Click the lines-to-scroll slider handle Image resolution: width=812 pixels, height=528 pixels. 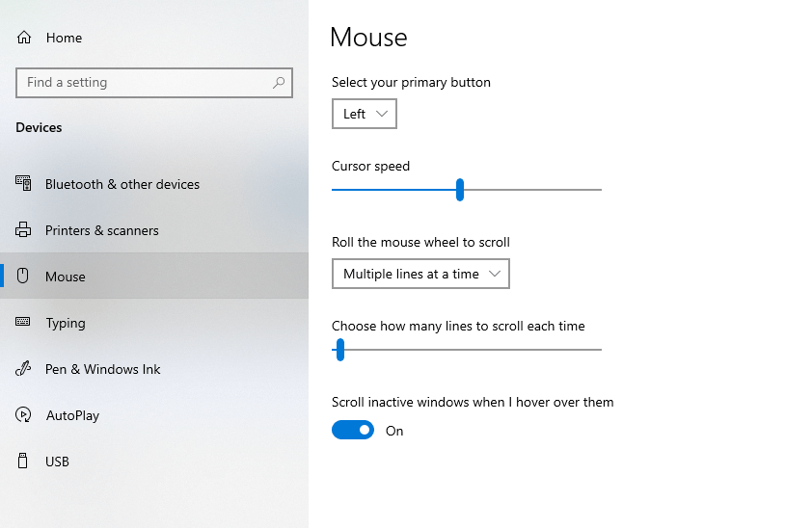click(x=340, y=350)
